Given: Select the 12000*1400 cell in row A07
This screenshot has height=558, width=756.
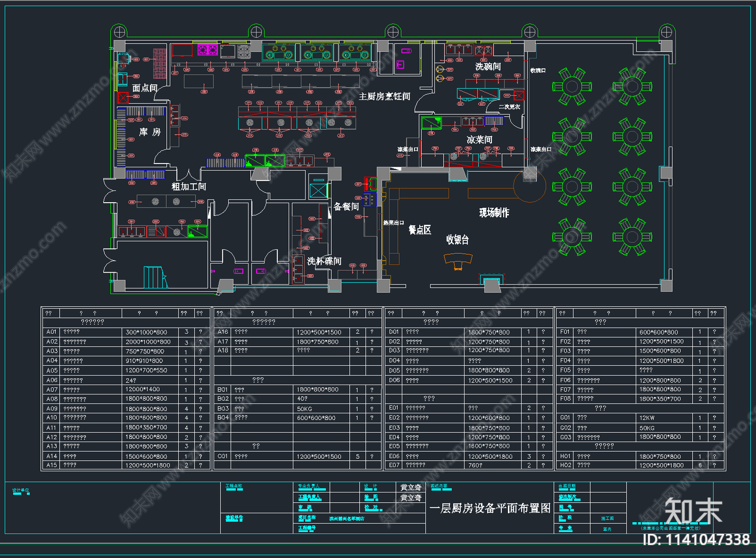Looking at the screenshot, I should click(x=142, y=389).
